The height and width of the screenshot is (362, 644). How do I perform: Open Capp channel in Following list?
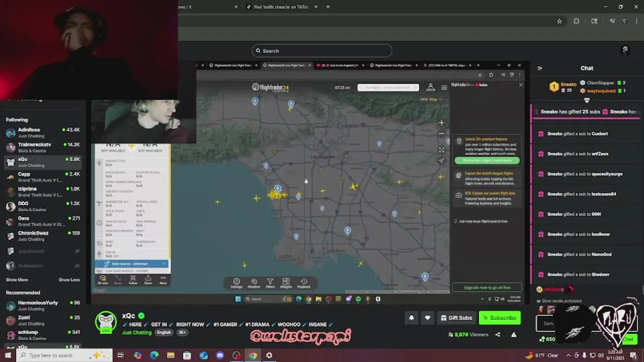pyautogui.click(x=43, y=177)
